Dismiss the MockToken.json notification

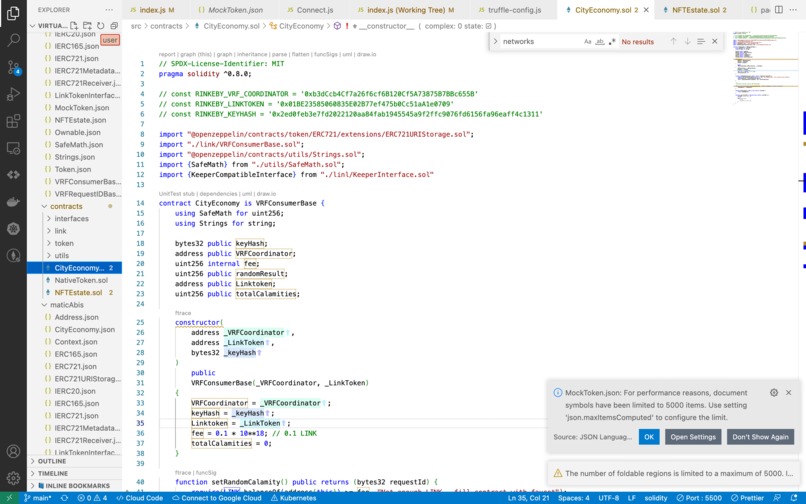pos(789,392)
